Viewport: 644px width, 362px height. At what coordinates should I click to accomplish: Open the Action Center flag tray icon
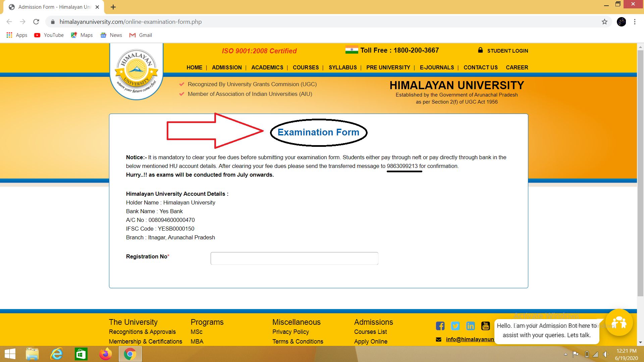point(576,354)
